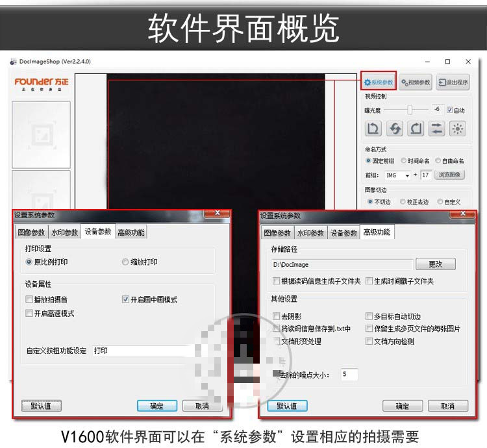Select 时间命名 naming radio button
The width and height of the screenshot is (487, 448).
coord(403,160)
